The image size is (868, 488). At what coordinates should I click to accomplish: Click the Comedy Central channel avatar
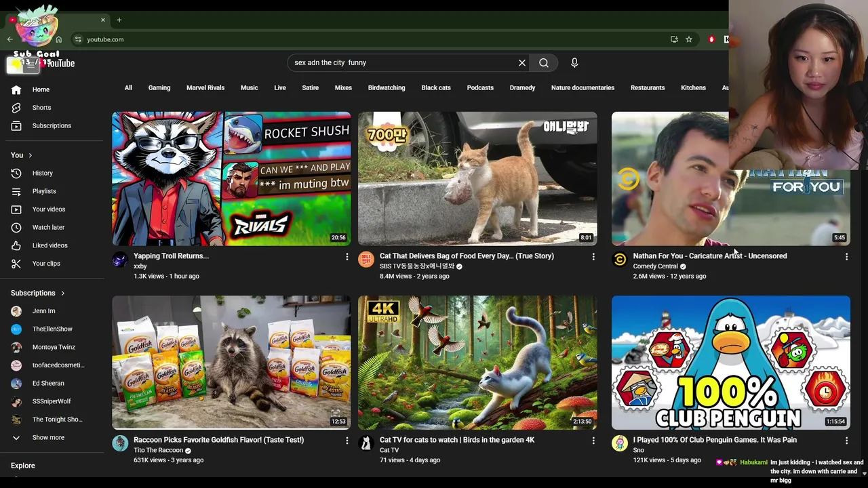coord(620,259)
